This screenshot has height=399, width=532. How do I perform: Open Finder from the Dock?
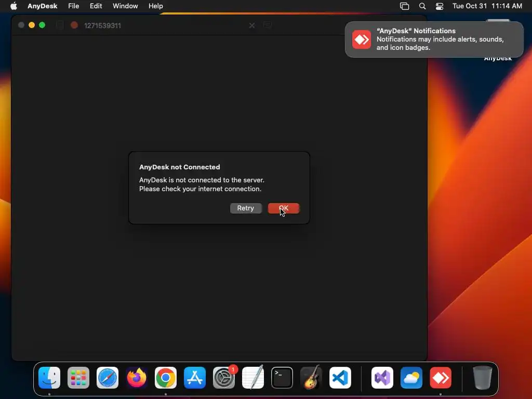coord(49,378)
